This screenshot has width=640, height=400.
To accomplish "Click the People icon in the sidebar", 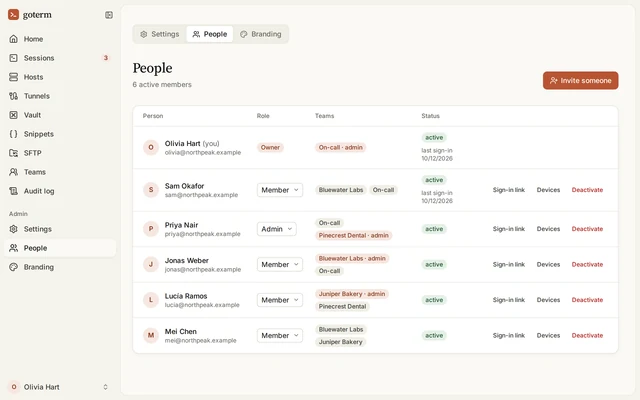I will 13,248.
